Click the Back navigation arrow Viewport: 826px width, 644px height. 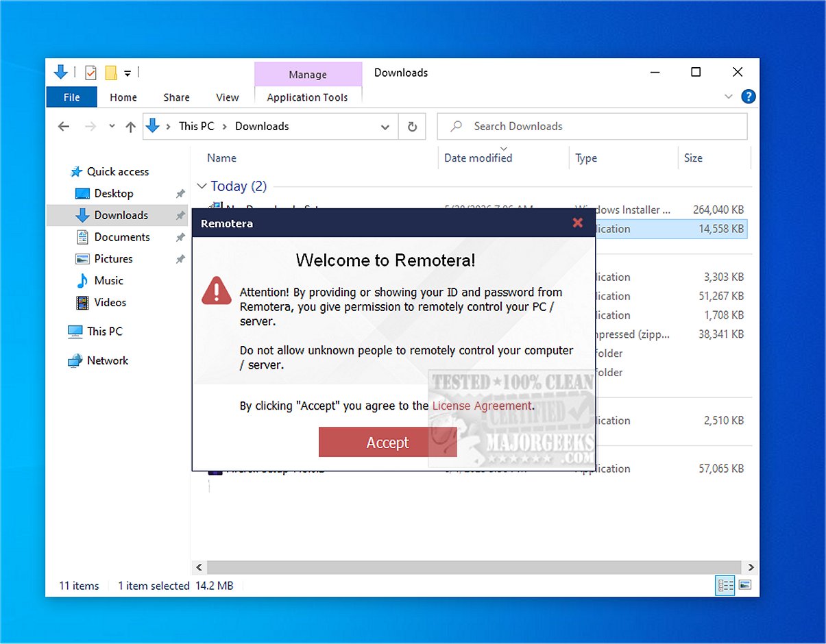coord(64,127)
